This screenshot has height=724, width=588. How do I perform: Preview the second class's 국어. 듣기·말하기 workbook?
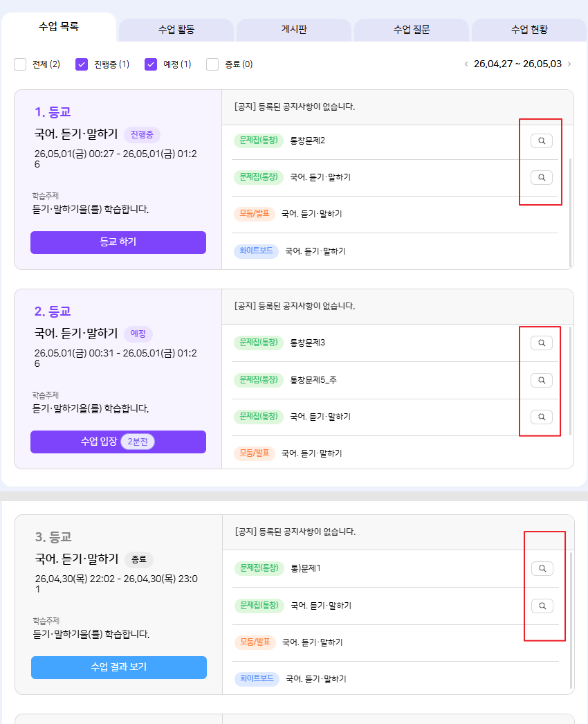(x=542, y=417)
